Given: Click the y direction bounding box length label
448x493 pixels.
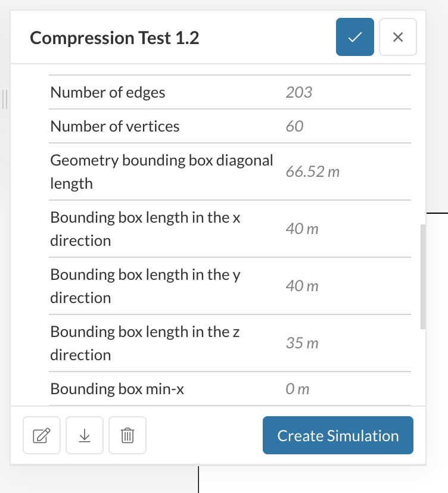Looking at the screenshot, I should pyautogui.click(x=146, y=286).
